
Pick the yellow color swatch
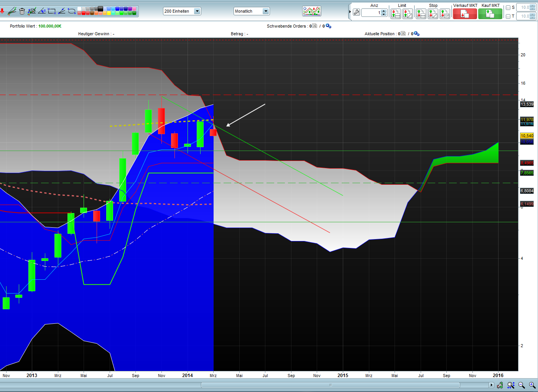coord(109,13)
